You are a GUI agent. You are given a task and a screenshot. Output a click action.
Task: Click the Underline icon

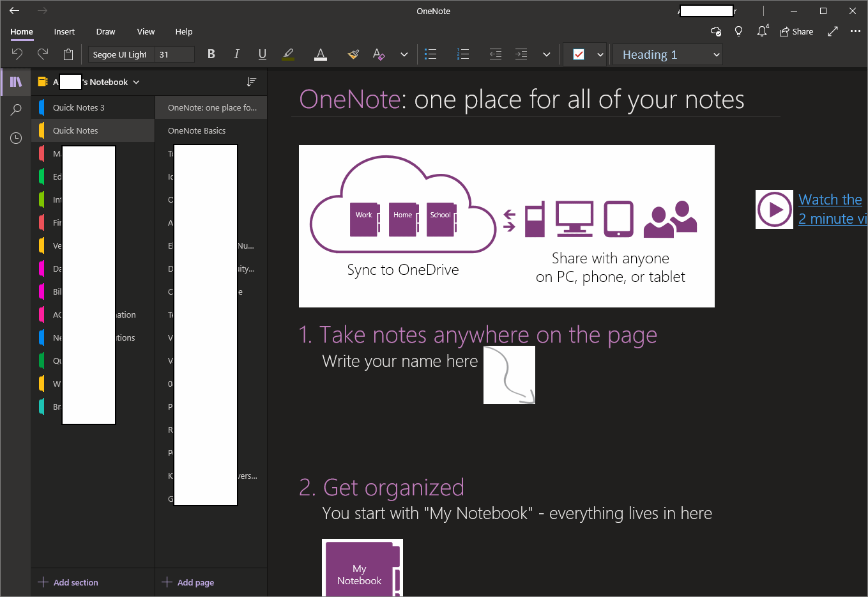pyautogui.click(x=262, y=54)
